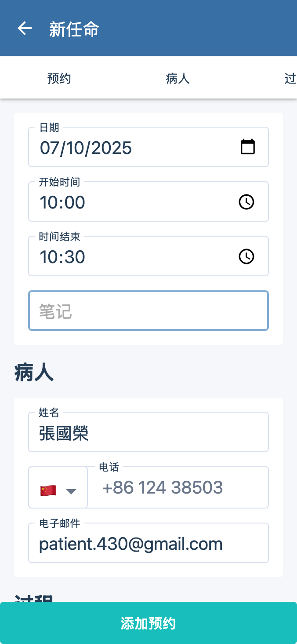Click the clock icon for 时间结束

(246, 256)
